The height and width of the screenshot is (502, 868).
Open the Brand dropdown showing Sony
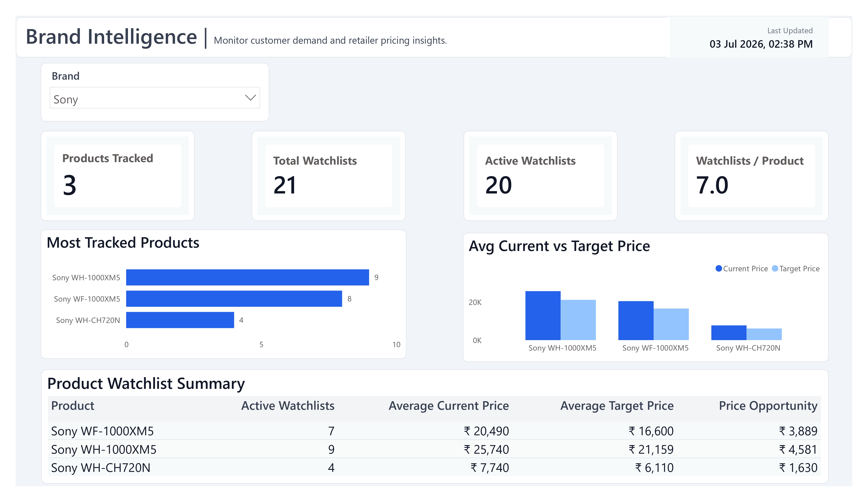click(155, 98)
